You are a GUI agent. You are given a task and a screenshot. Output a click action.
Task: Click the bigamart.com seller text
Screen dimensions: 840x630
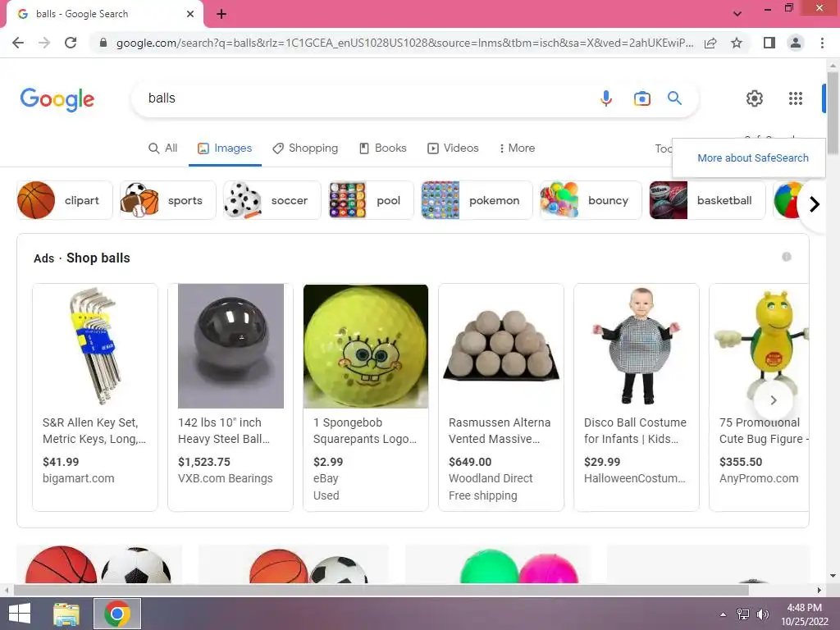pyautogui.click(x=78, y=478)
